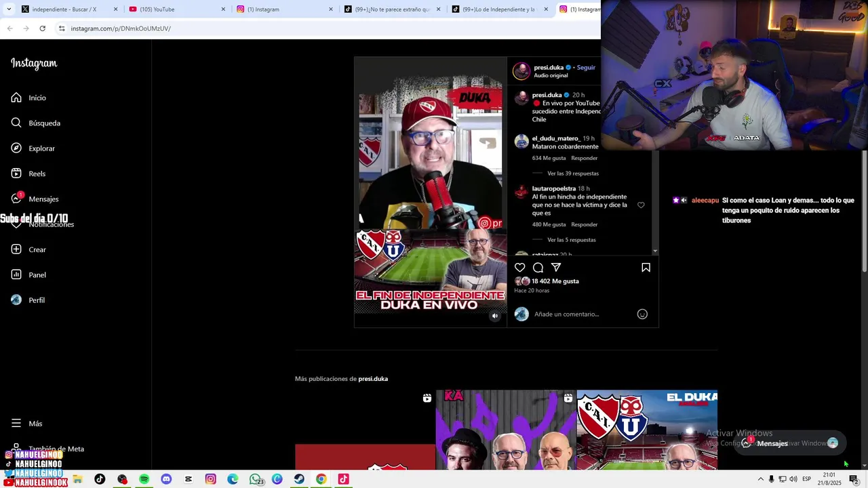Share the post with the paper-plane icon
Image resolution: width=868 pixels, height=488 pixels.
pyautogui.click(x=556, y=268)
